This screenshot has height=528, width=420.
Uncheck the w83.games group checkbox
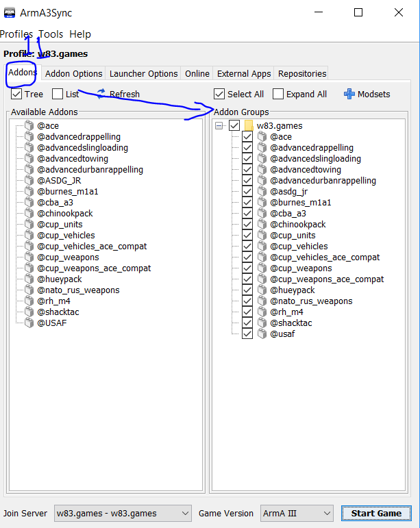pyautogui.click(x=234, y=125)
